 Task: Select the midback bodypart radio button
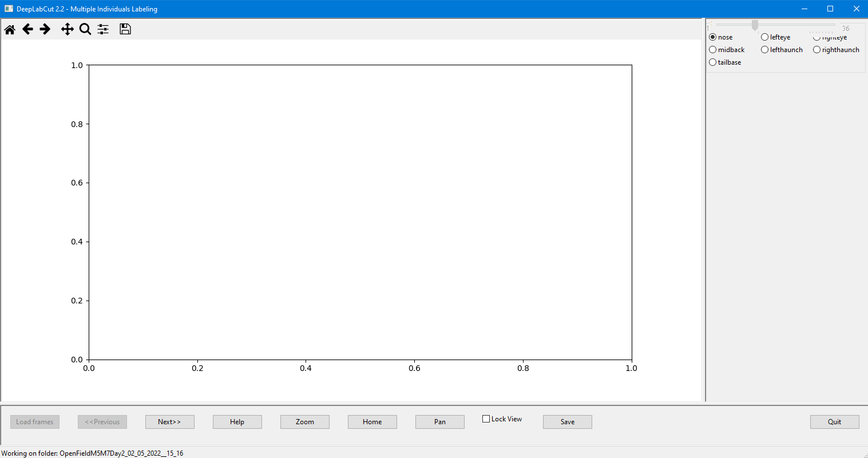coord(712,49)
